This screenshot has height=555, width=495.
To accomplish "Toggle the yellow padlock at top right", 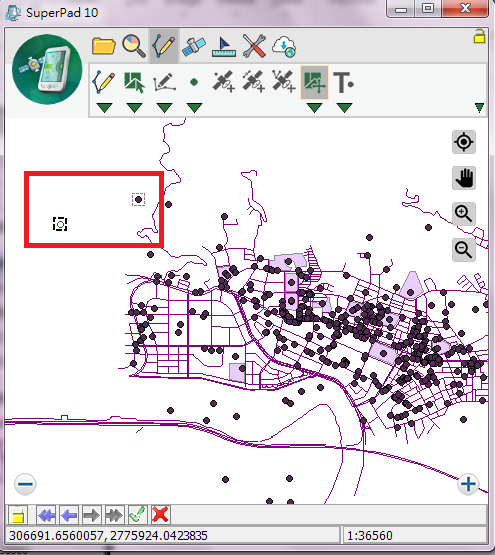I will pyautogui.click(x=479, y=36).
